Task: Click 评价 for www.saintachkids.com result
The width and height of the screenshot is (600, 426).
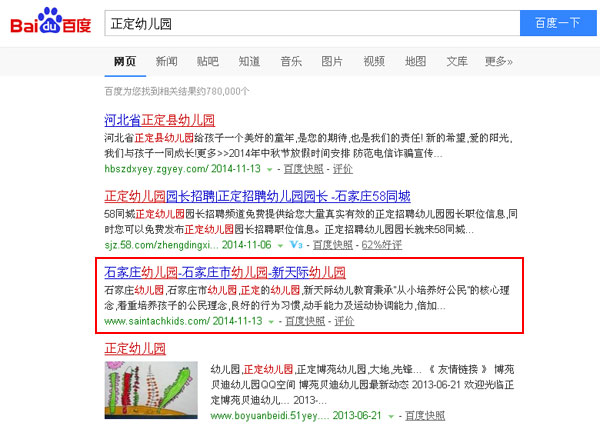Action: pyautogui.click(x=344, y=321)
